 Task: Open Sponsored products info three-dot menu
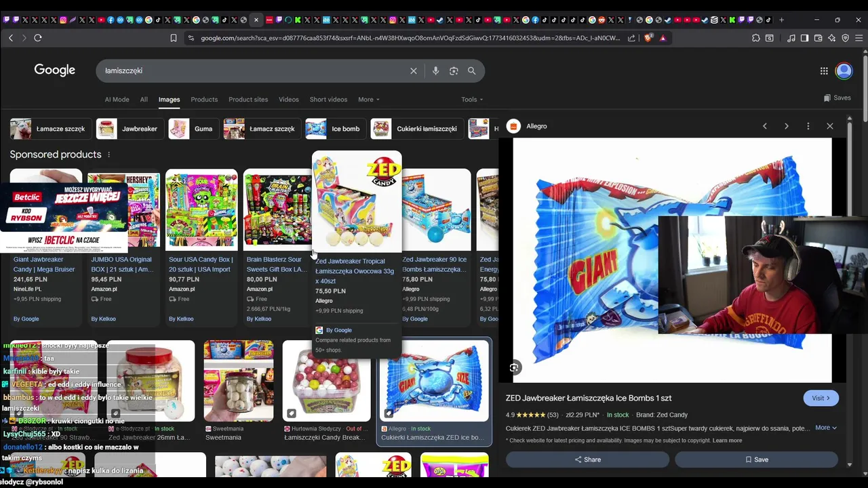click(x=108, y=155)
